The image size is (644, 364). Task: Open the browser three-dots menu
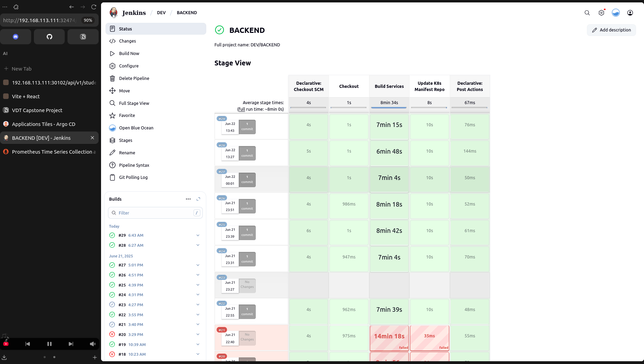(5, 7)
